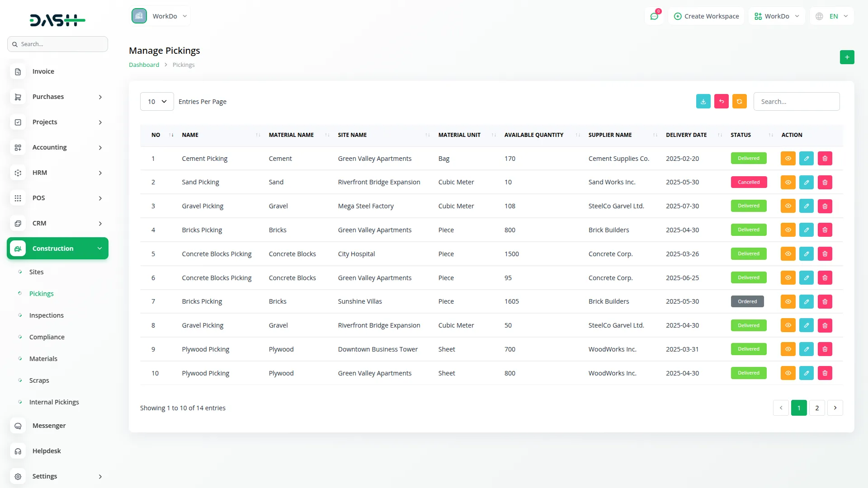
Task: Open Inspections in the Construction submenu
Action: pos(46,315)
